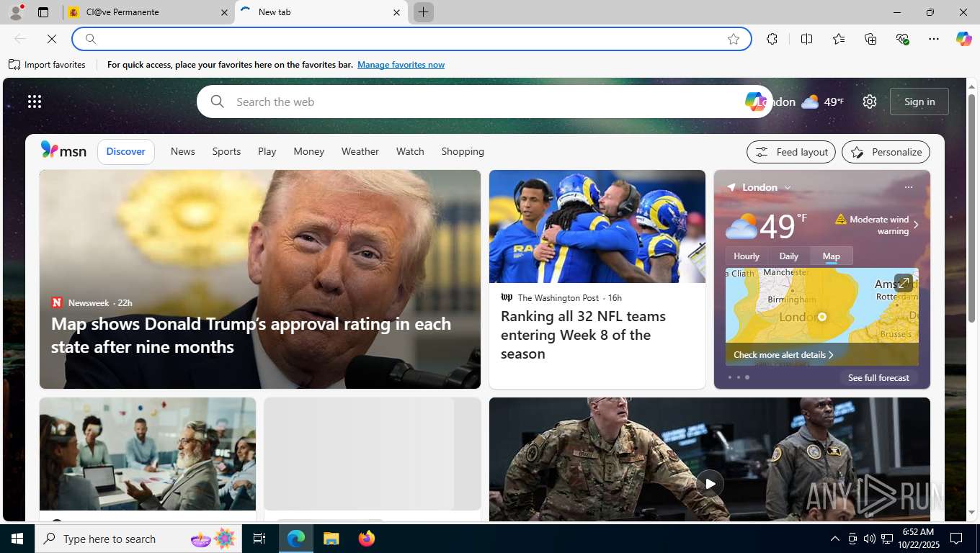Add this page to favorites star

(x=734, y=39)
